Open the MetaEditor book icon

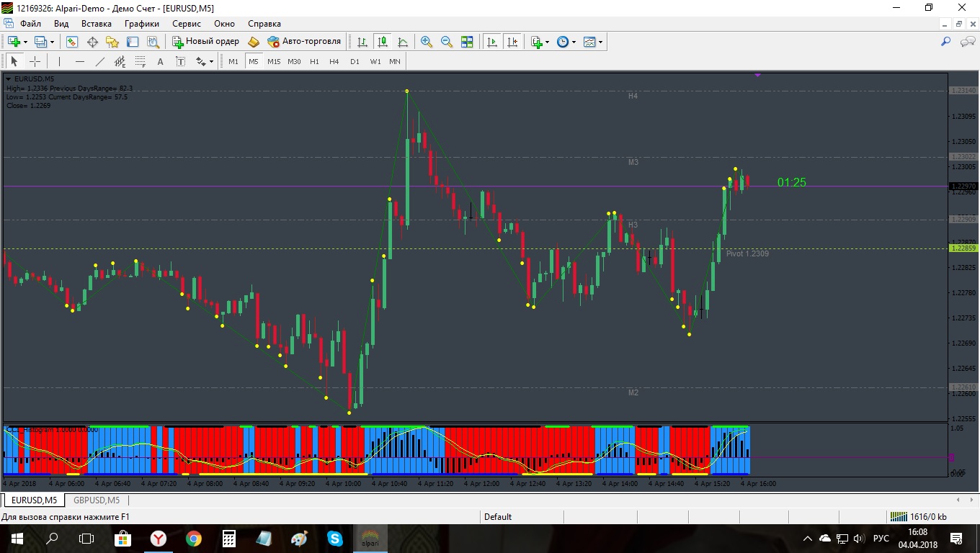click(254, 42)
